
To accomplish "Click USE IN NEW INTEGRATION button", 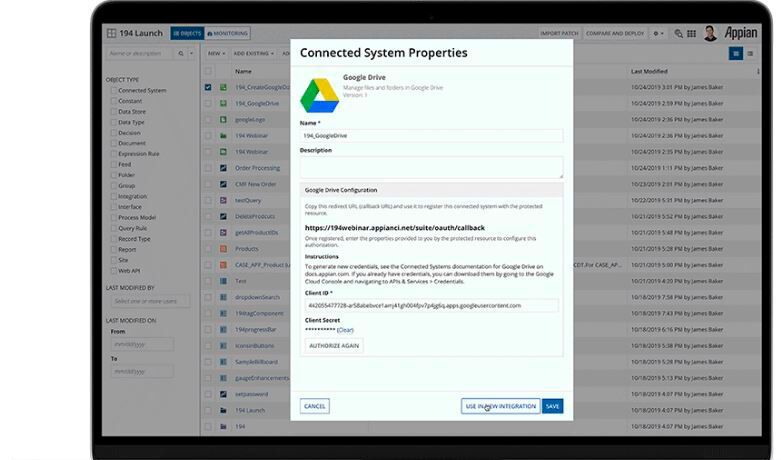I will 501,406.
